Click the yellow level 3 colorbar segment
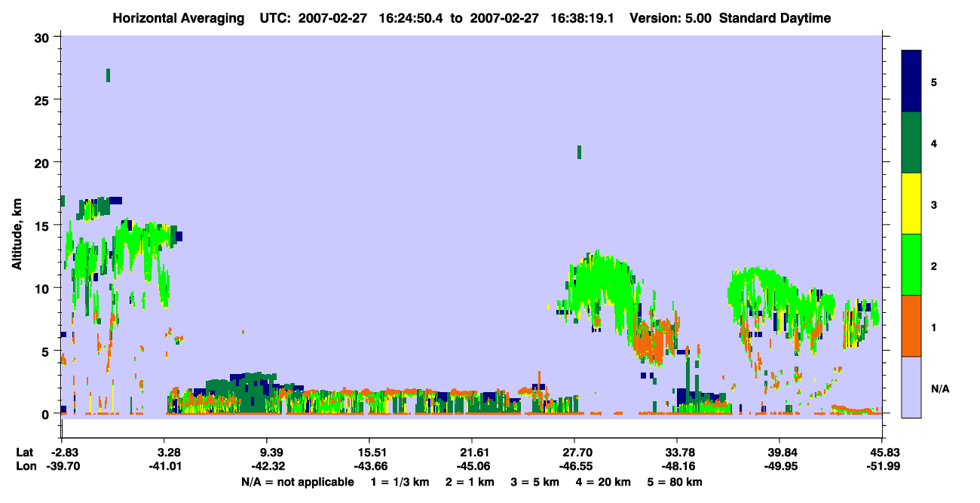 pos(911,204)
